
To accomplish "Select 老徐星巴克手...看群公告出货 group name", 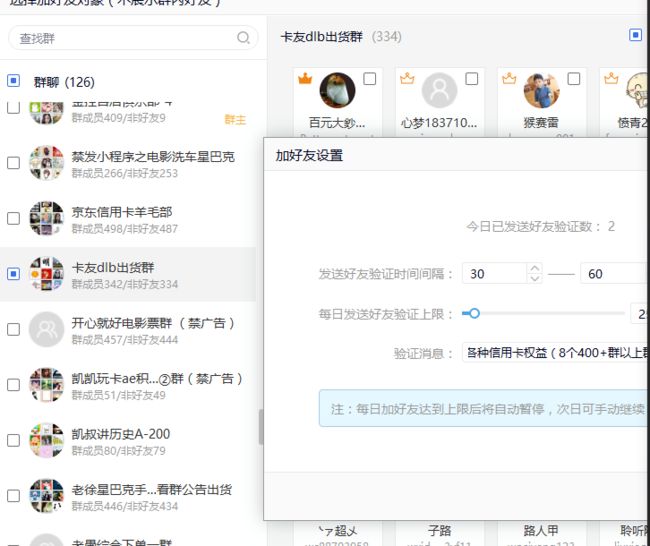I will pos(152,489).
